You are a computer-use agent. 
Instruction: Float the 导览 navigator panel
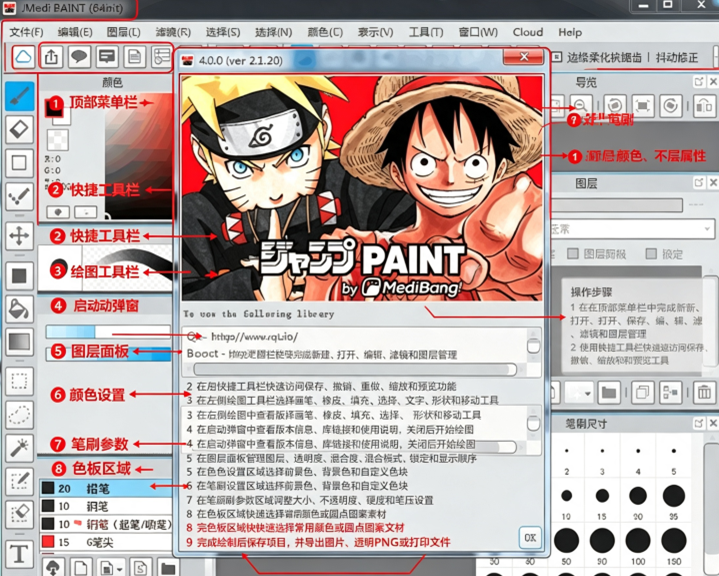tap(699, 82)
